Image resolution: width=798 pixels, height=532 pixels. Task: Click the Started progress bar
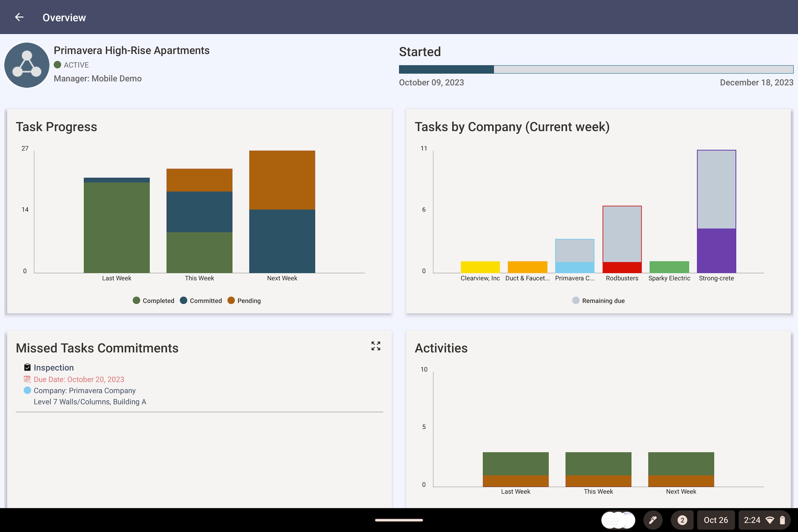click(x=596, y=70)
